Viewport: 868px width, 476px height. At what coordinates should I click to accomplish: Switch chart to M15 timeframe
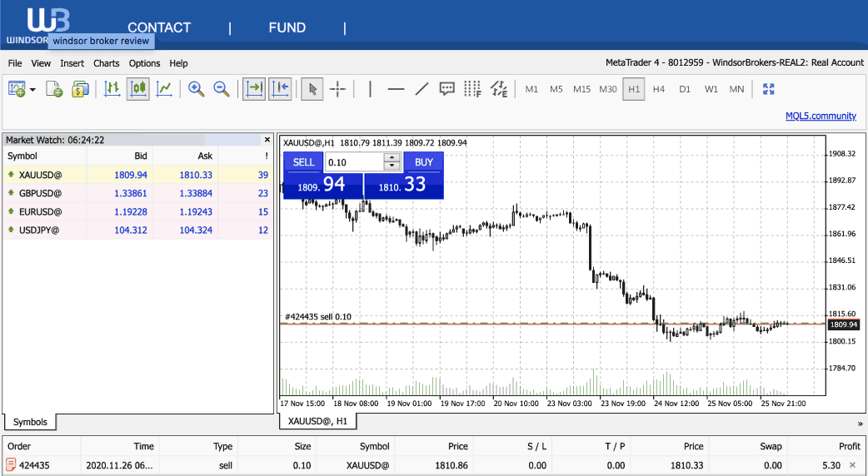(581, 89)
